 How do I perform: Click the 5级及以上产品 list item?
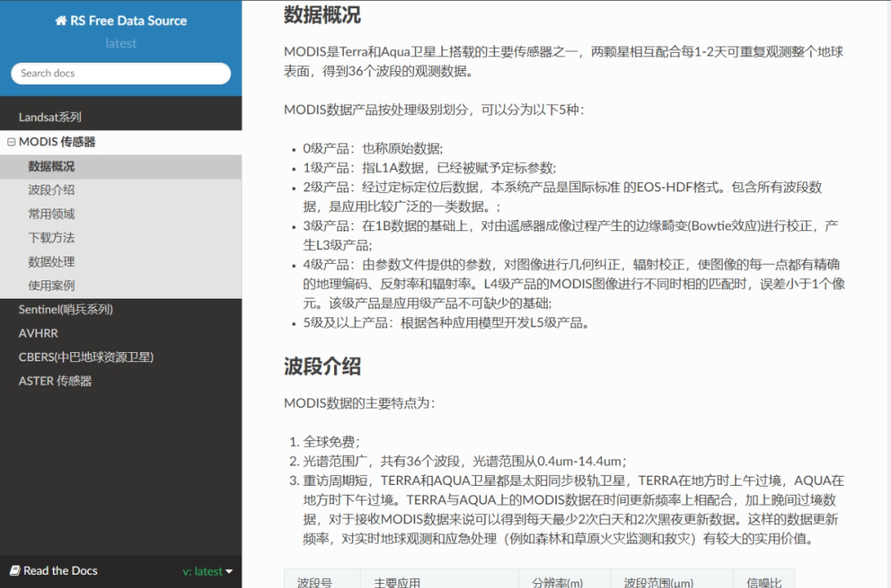tap(447, 322)
